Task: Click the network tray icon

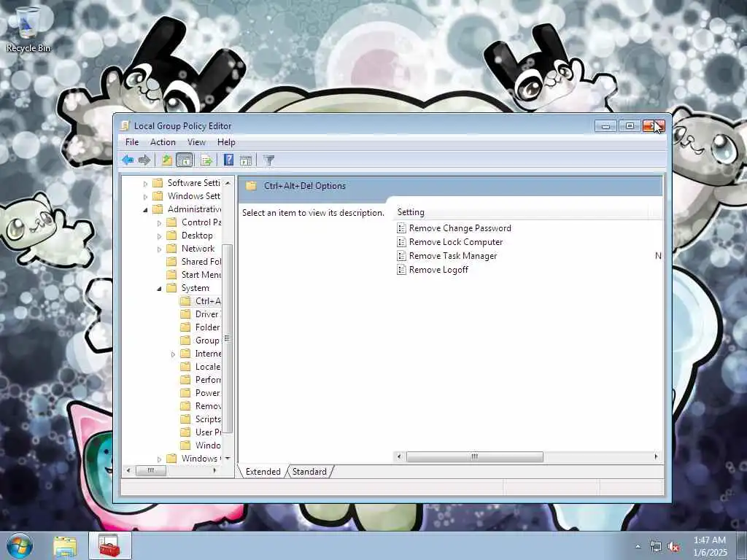Action: tap(656, 547)
